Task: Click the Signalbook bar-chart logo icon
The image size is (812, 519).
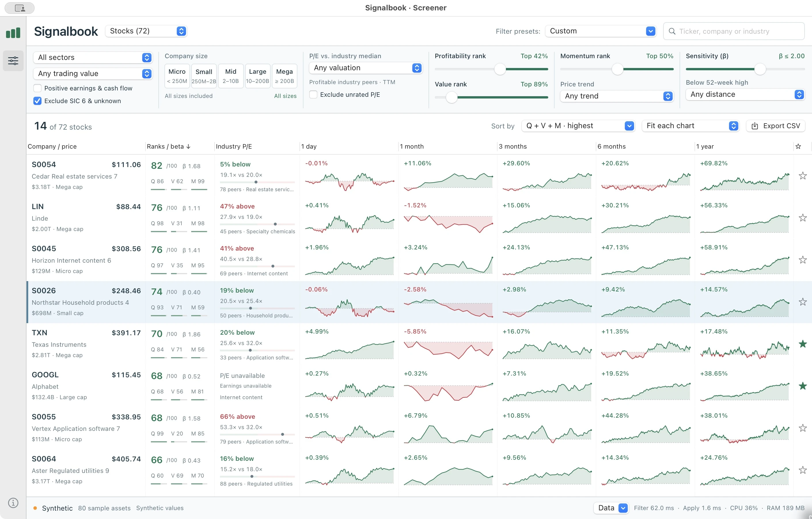Action: 13,33
